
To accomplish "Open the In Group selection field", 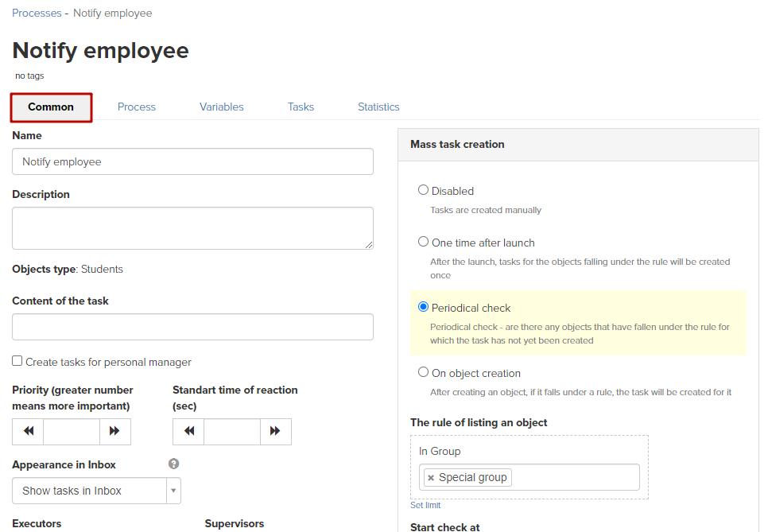I will [x=572, y=478].
